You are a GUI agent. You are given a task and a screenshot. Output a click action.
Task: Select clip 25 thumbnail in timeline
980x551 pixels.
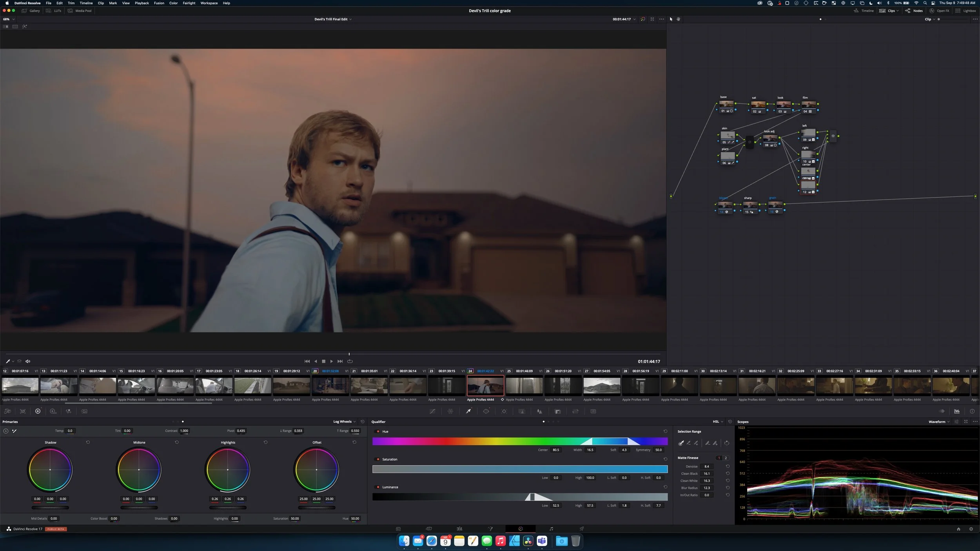(524, 386)
